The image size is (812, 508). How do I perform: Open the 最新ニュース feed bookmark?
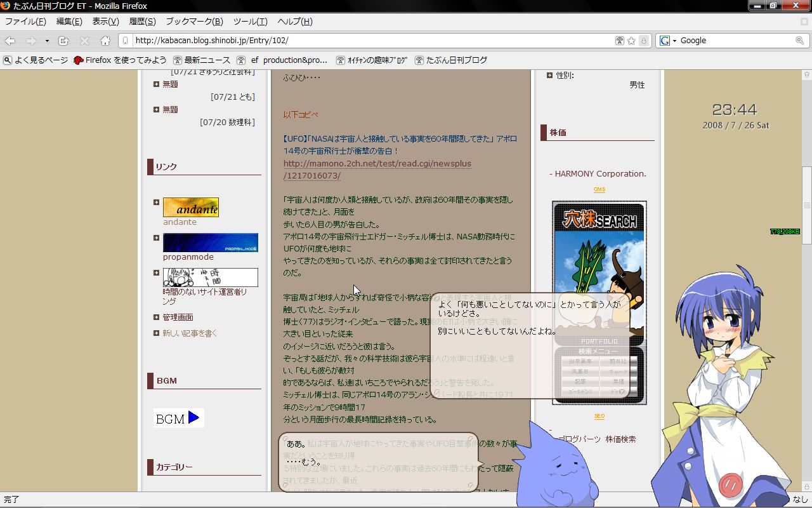point(202,60)
